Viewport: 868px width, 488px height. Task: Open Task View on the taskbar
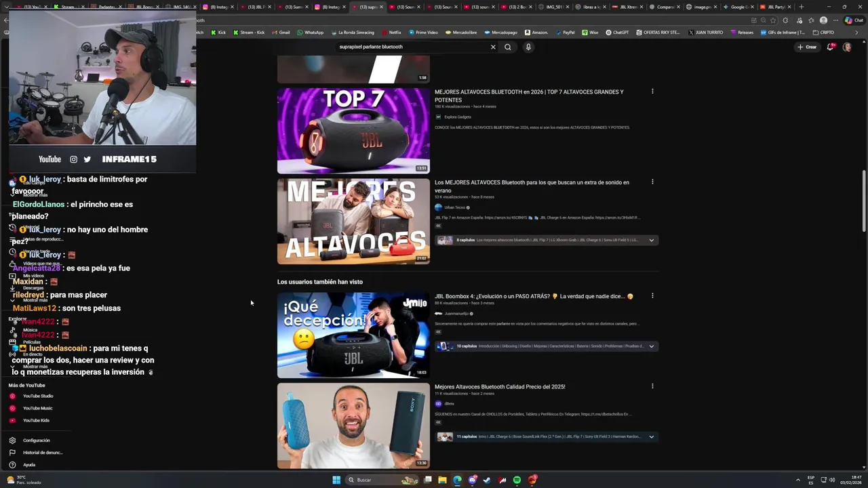click(428, 480)
